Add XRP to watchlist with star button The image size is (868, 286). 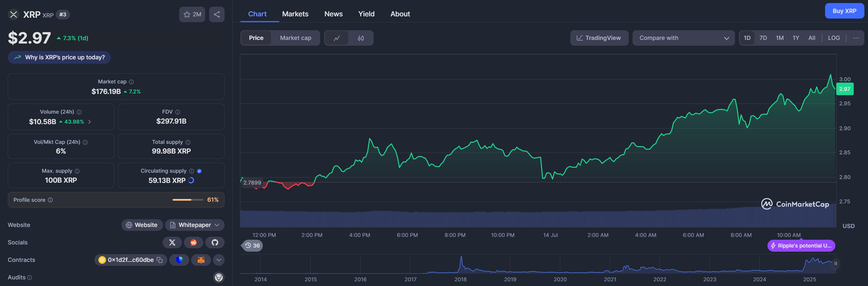pyautogui.click(x=192, y=14)
